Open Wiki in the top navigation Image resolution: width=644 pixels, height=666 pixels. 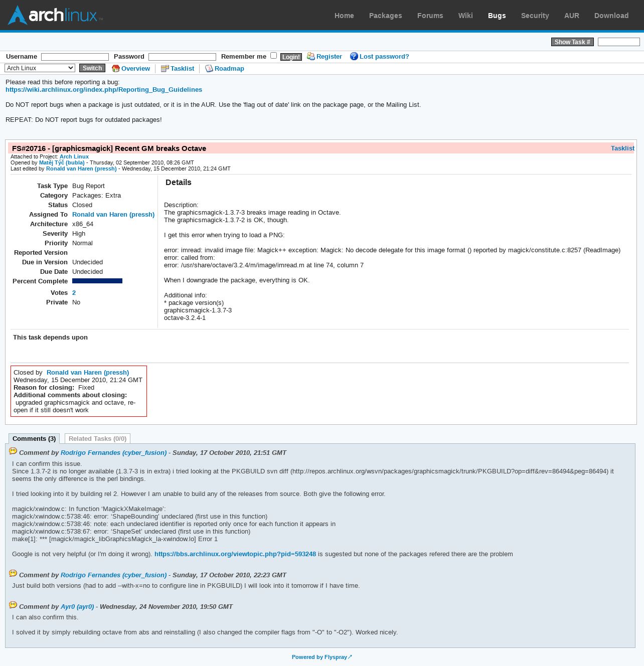pos(465,16)
